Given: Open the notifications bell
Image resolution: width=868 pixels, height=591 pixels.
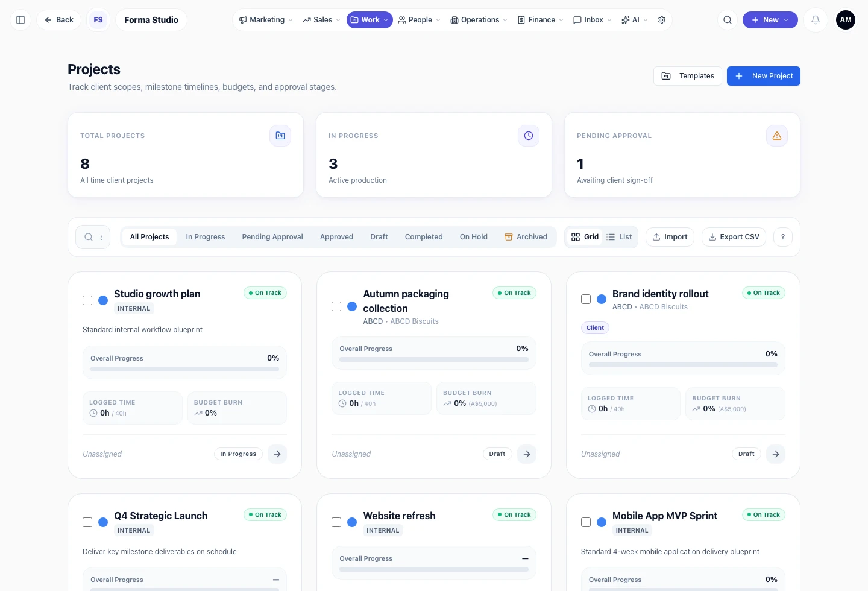Looking at the screenshot, I should tap(816, 20).
